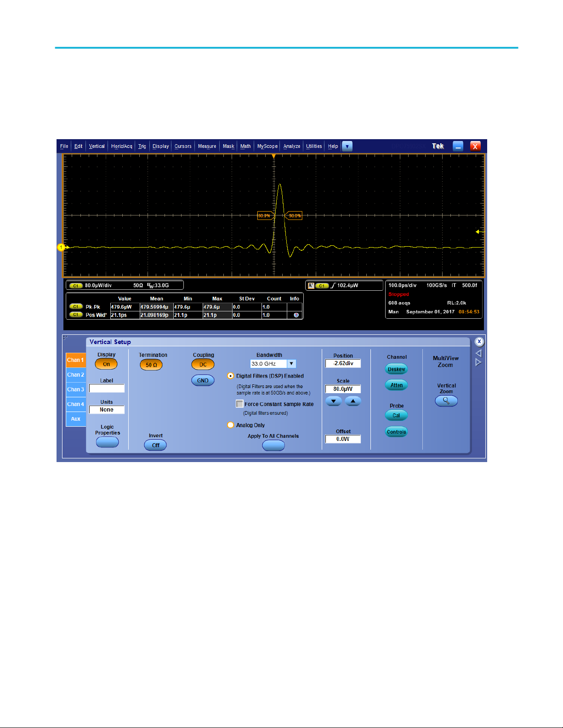Select Digital Filters (DSP) Enabled option
Image resolution: width=563 pixels, height=728 pixels.
(x=231, y=376)
